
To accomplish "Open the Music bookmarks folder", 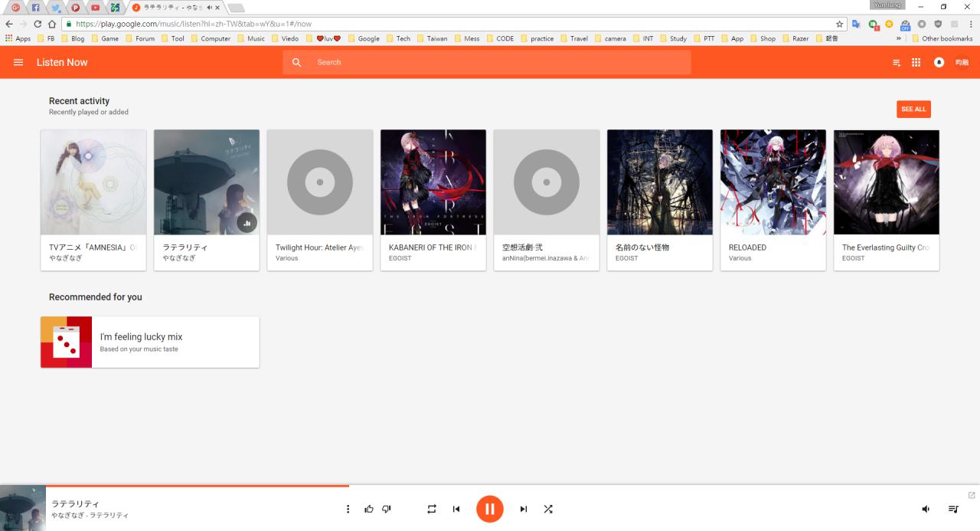I will tap(250, 38).
